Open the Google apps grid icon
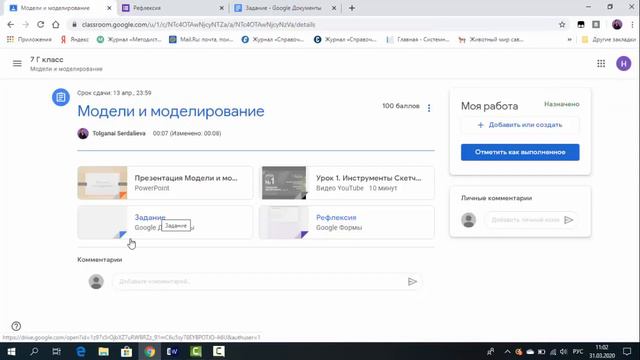This screenshot has height=360, width=640. 601,63
